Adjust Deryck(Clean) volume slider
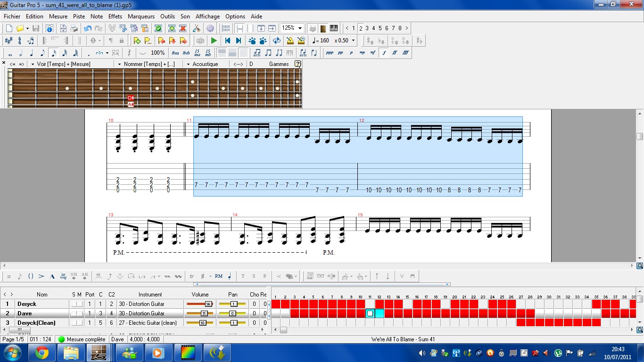Viewport: 644px width, 362px height. pyautogui.click(x=200, y=323)
